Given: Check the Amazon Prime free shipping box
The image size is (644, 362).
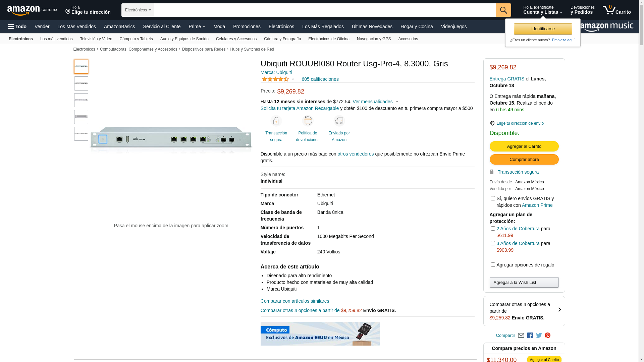Looking at the screenshot, I should point(493,198).
